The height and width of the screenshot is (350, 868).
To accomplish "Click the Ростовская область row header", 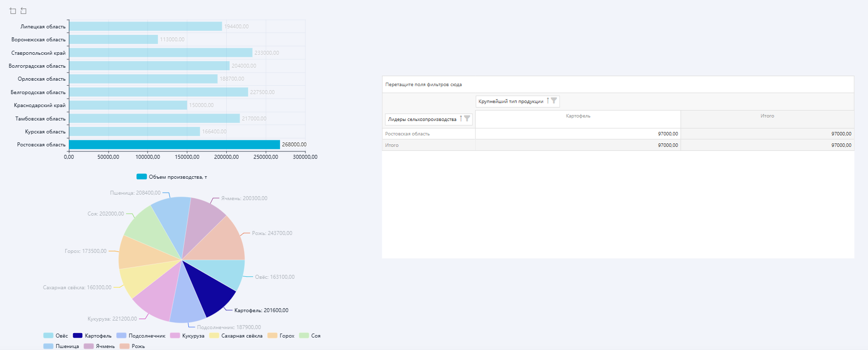I will pos(408,134).
